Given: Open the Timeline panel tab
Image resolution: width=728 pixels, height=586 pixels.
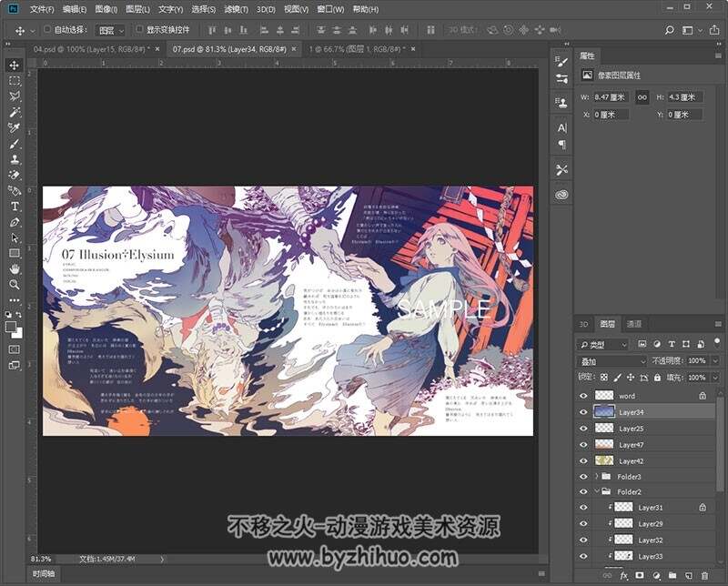Looking at the screenshot, I should (x=43, y=574).
